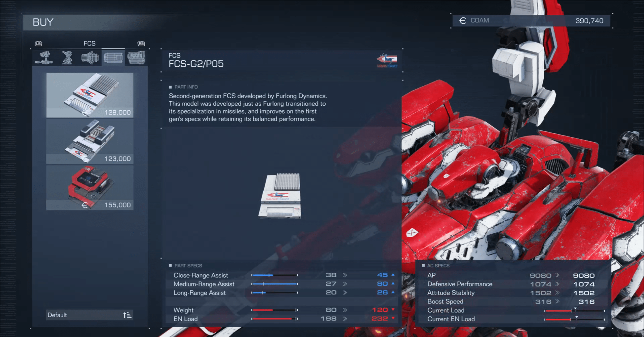Click the Long-Range Assist label
The image size is (644, 337).
pos(199,293)
